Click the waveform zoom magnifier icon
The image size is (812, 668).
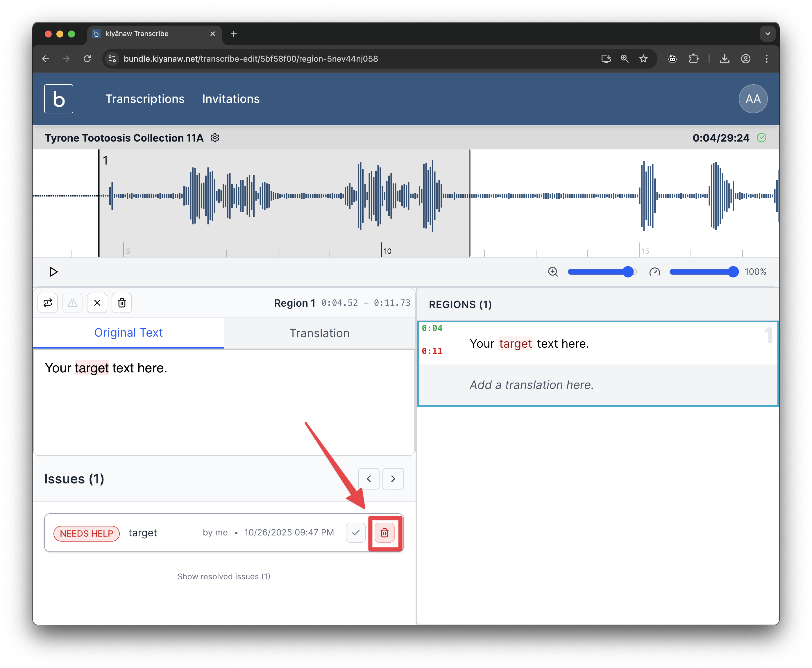[553, 272]
